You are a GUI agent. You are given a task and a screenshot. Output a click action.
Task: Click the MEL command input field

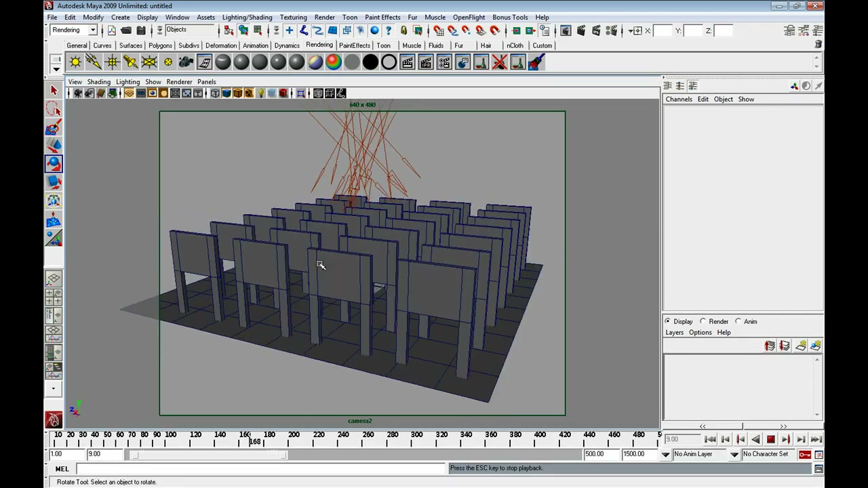260,468
